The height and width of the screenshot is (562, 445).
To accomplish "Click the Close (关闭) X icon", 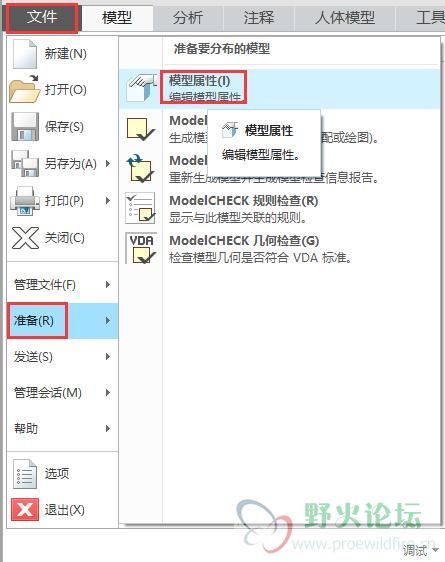I will [x=25, y=238].
